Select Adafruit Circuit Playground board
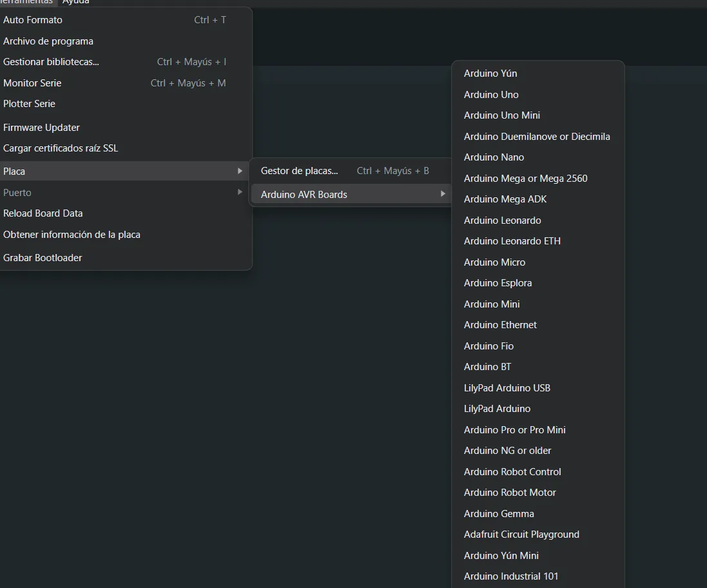This screenshot has height=588, width=707. 538,534
